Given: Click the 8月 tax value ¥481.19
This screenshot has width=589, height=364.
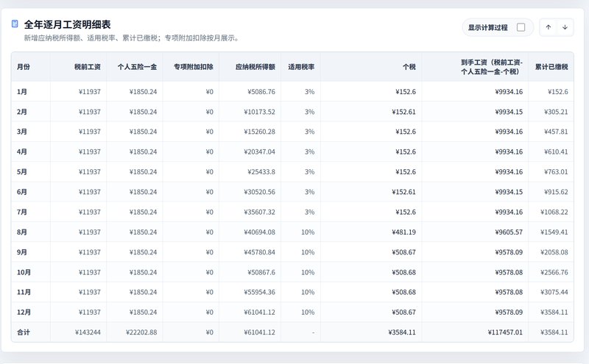Looking at the screenshot, I should 403,232.
